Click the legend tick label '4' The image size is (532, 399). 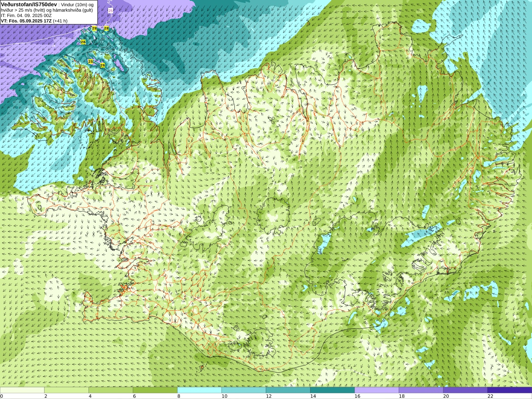(90, 396)
